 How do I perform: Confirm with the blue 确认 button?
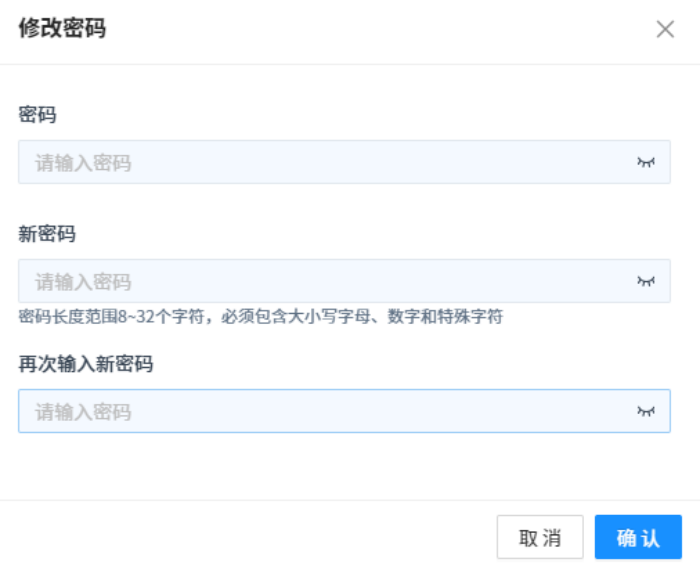tap(638, 538)
